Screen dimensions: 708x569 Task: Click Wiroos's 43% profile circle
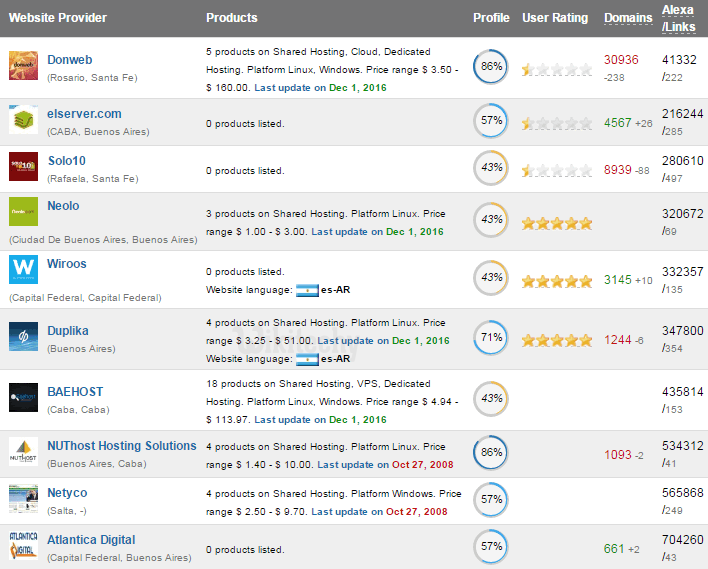coord(491,277)
